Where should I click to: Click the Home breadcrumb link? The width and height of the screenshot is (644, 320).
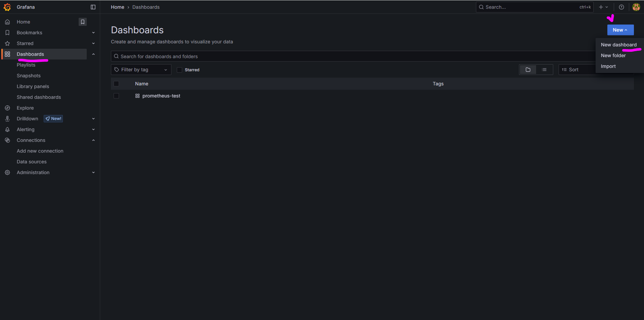[118, 7]
